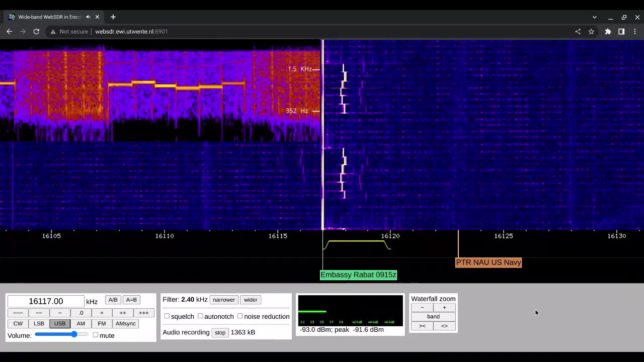Go back to the previous page
This screenshot has height=362, width=644.
pos(9,31)
